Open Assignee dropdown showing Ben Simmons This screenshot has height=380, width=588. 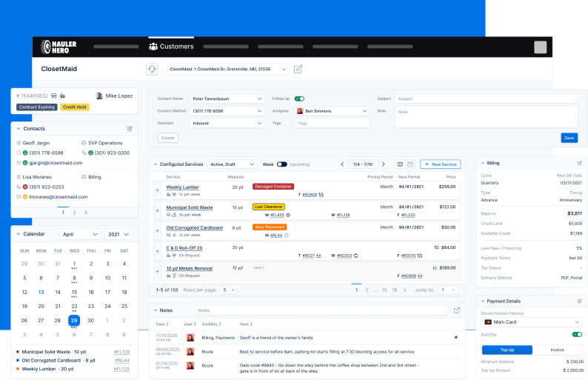click(x=332, y=111)
